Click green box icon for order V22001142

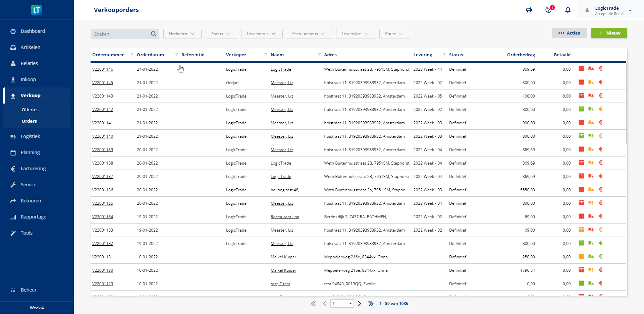click(581, 109)
